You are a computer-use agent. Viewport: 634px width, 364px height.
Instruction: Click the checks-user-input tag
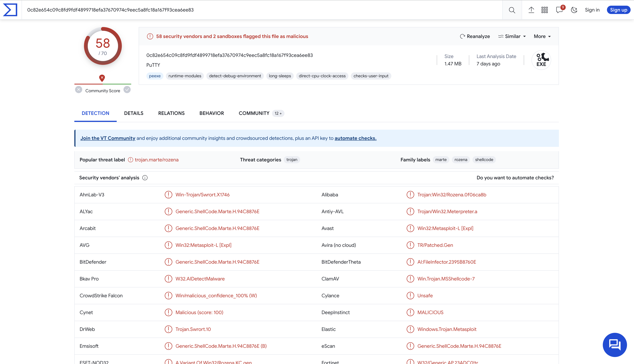(371, 76)
